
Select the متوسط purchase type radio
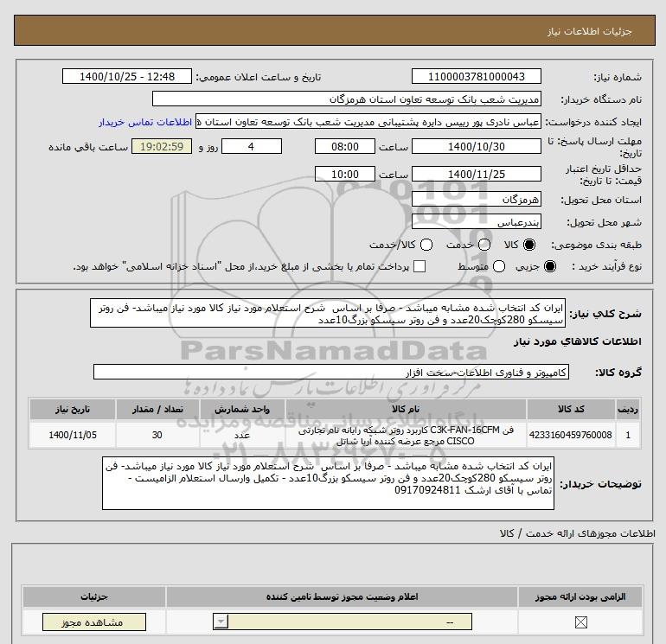click(499, 266)
